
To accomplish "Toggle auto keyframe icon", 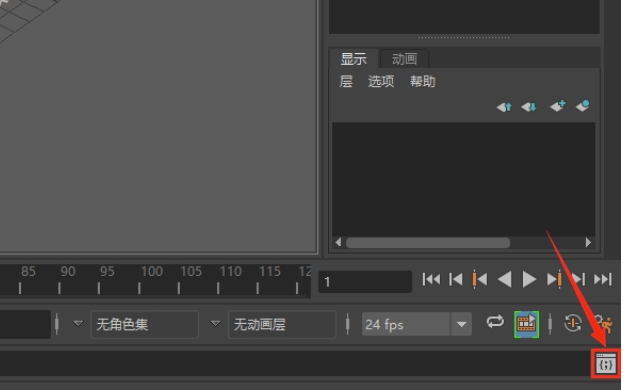I will 572,323.
